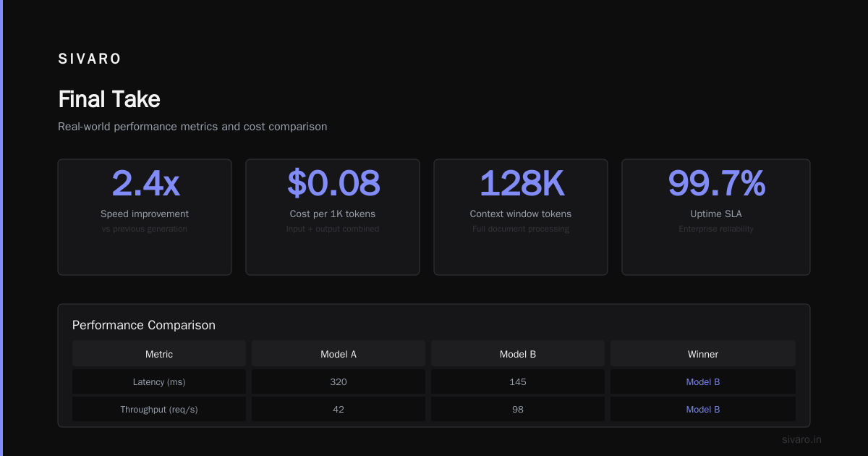Image resolution: width=868 pixels, height=456 pixels.
Task: Click the 99.7% Uptime SLA card
Action: (x=716, y=217)
